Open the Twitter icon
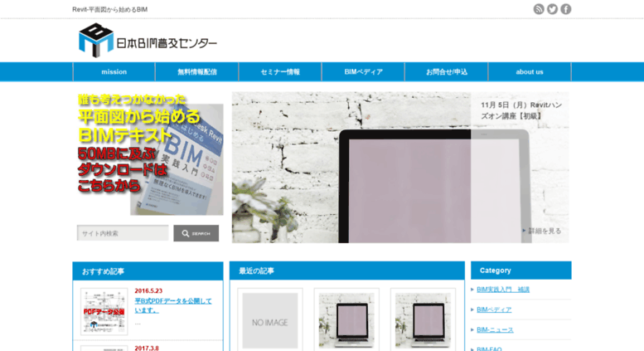This screenshot has width=644, height=351. 552,9
